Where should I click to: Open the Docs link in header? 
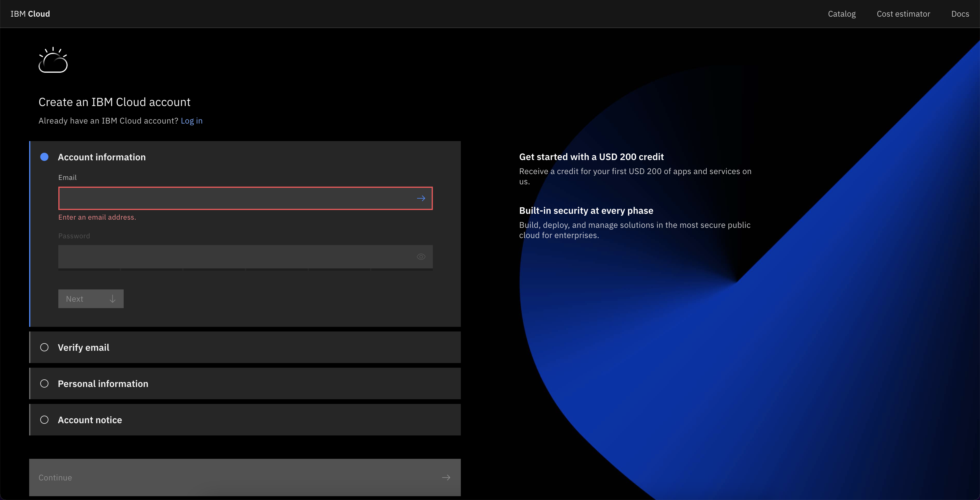(x=960, y=14)
